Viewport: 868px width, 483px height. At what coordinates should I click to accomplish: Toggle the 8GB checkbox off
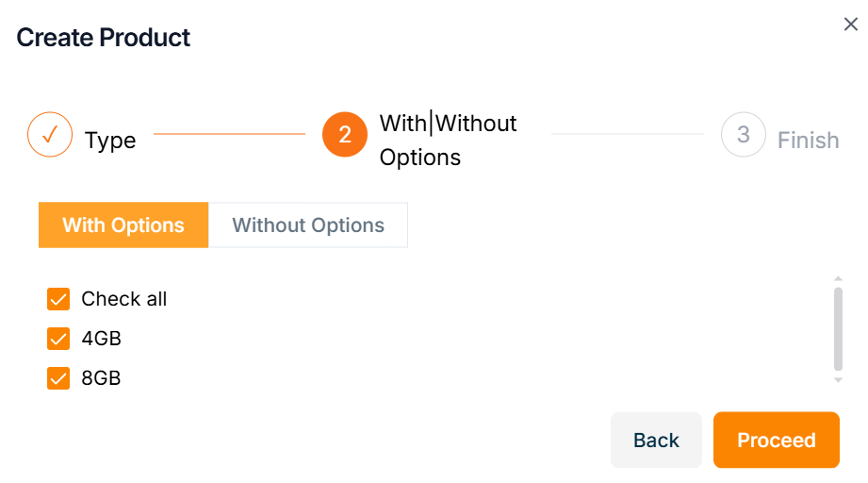coord(58,378)
